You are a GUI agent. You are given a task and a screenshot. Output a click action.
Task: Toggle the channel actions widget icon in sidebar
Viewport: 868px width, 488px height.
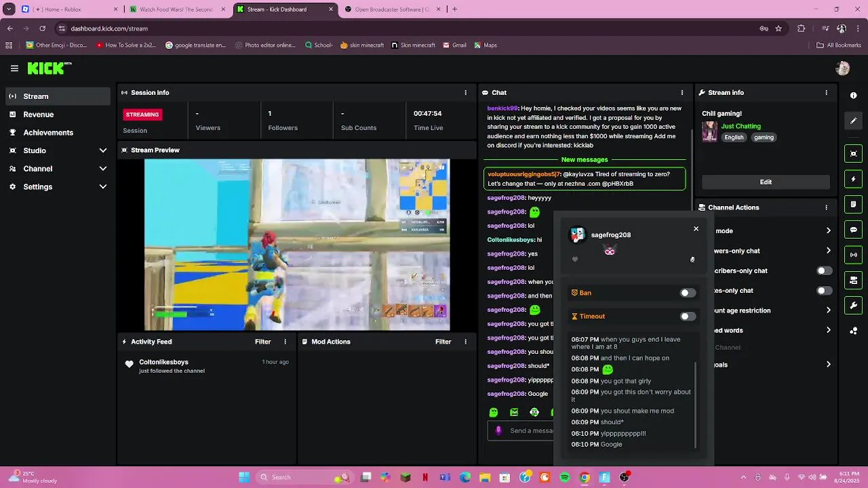(x=853, y=280)
